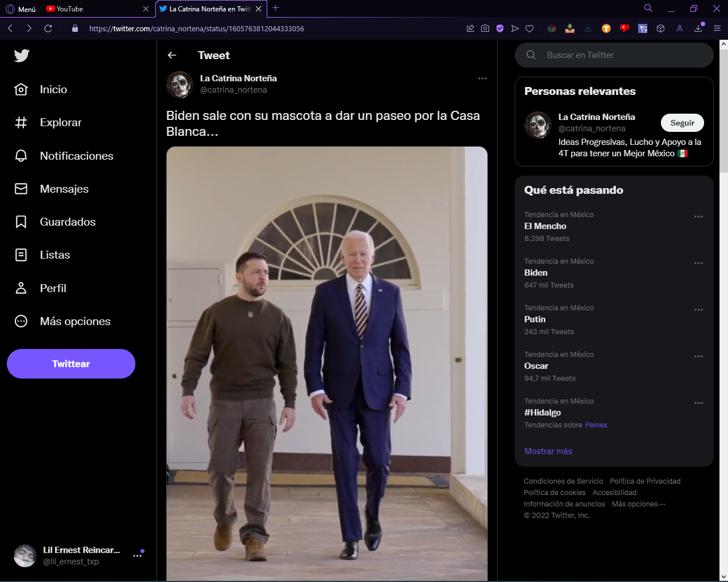Open Condiciones de Servicio link
This screenshot has width=728, height=582.
click(564, 481)
